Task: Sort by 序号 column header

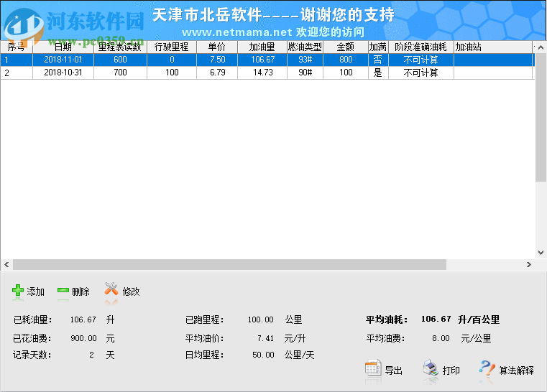Action: [x=17, y=47]
